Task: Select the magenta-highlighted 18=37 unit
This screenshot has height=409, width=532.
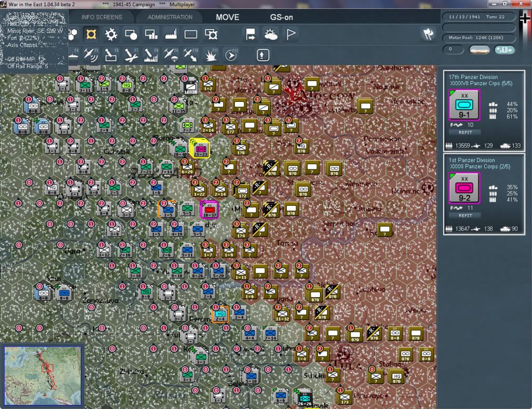Action: pyautogui.click(x=209, y=209)
